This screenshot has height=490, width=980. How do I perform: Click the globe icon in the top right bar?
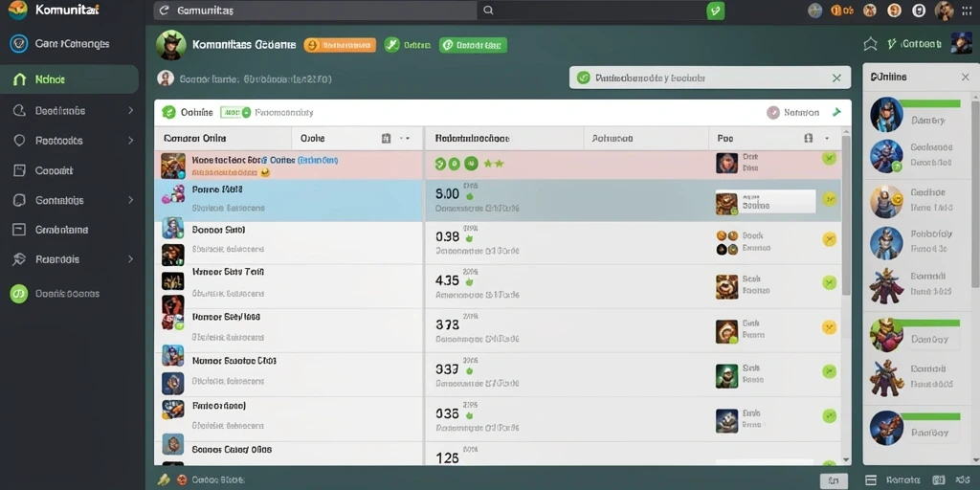[x=814, y=10]
